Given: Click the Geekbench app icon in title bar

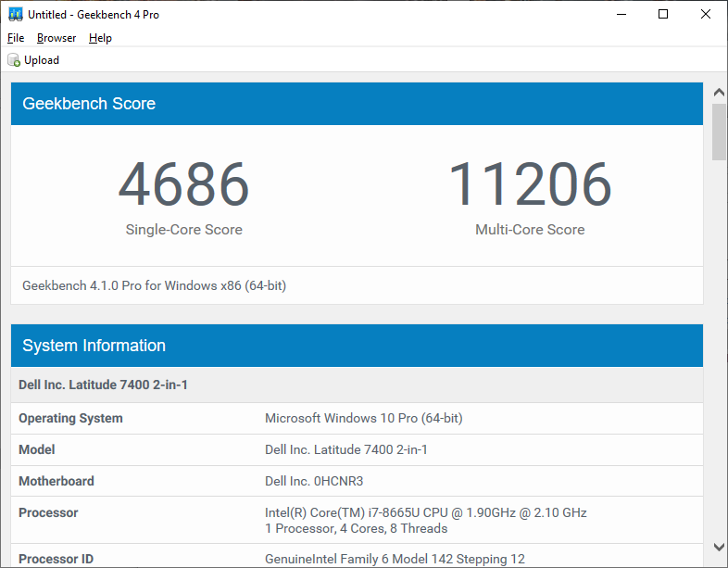Looking at the screenshot, I should pos(16,15).
